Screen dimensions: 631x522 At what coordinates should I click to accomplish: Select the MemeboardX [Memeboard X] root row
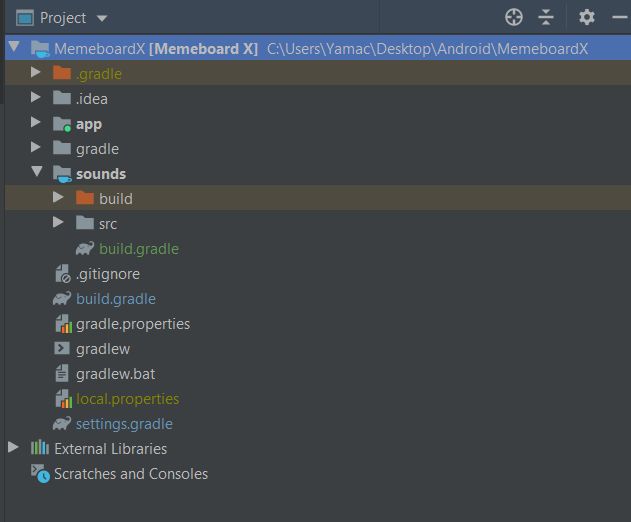318,48
